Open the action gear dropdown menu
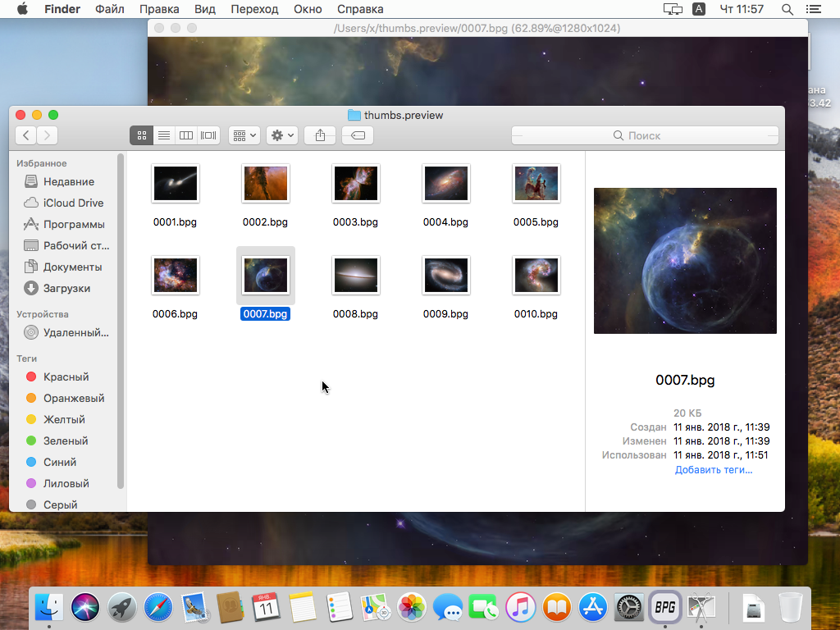Image resolution: width=840 pixels, height=630 pixels. point(281,135)
